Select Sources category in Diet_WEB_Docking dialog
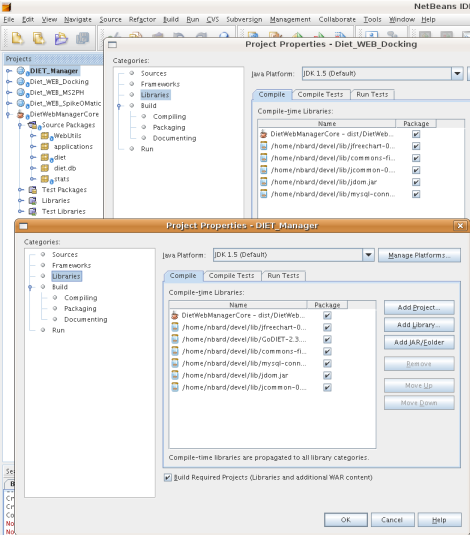The height and width of the screenshot is (535, 470). click(154, 73)
